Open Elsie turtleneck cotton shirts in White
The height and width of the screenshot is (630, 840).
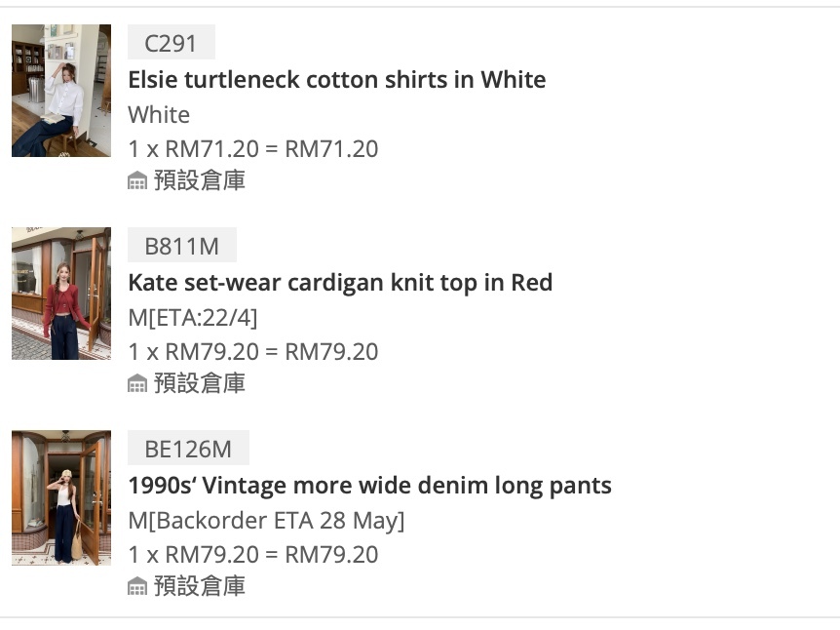[337, 80]
